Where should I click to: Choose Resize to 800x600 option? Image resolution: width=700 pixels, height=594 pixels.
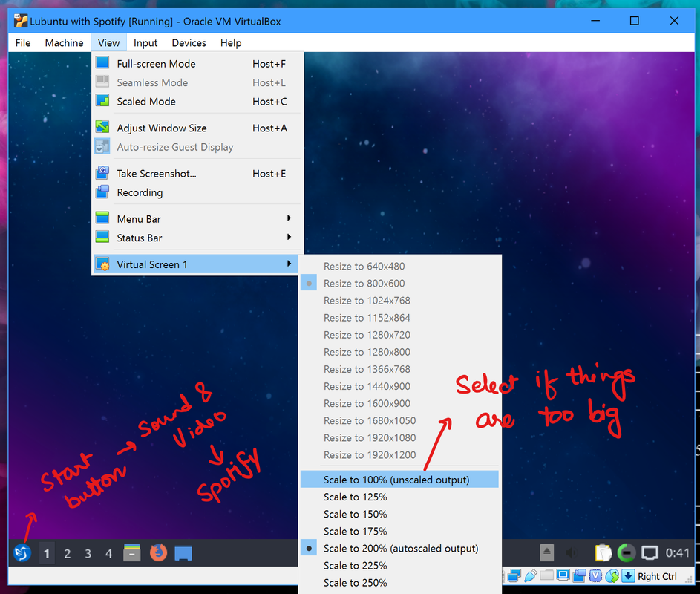click(x=399, y=283)
